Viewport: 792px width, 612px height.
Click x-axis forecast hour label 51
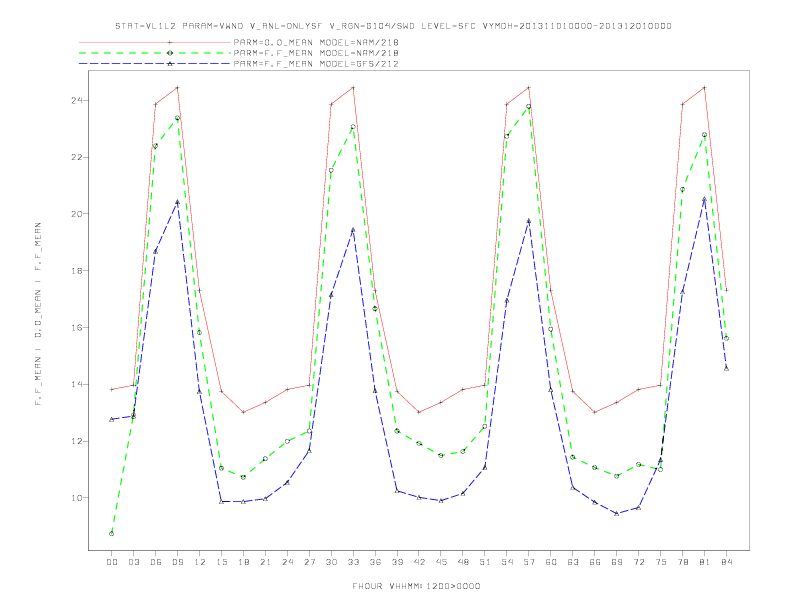(x=485, y=562)
